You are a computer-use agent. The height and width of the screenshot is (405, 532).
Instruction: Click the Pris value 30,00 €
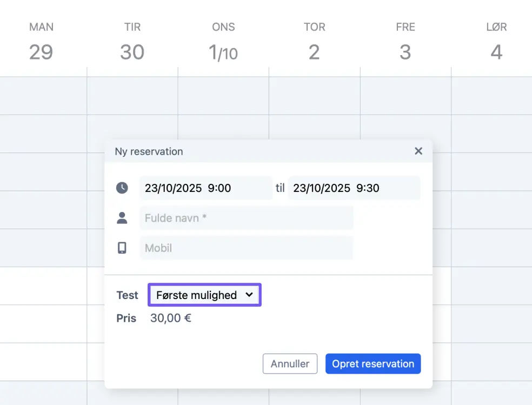[171, 318]
